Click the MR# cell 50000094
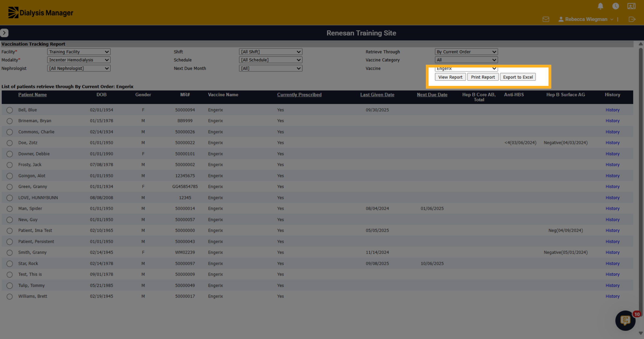Screen dimensions: 644x339 coord(185,110)
